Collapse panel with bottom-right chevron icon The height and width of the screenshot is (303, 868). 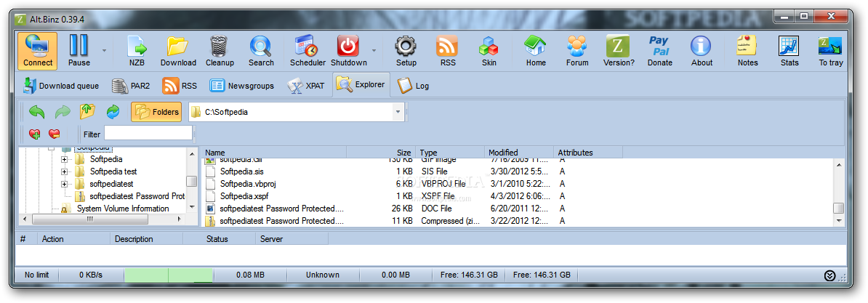829,275
